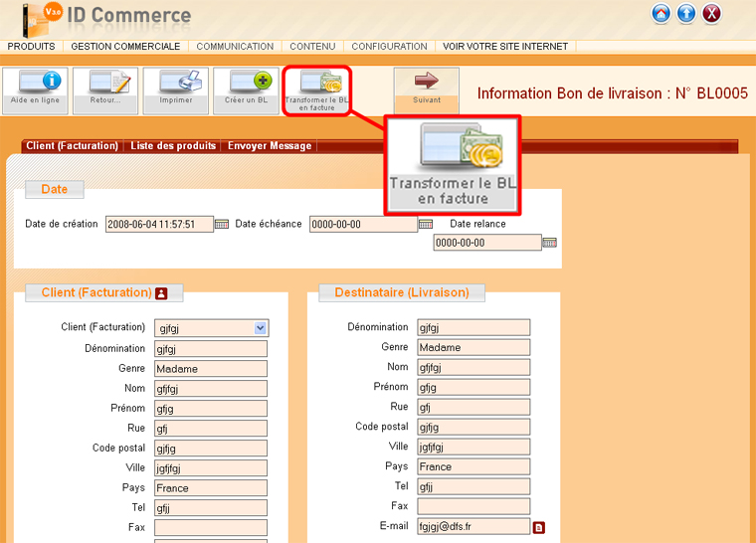Screen dimensions: 756x543
Task: Switch to Envoyer Message tab
Action: coord(270,145)
